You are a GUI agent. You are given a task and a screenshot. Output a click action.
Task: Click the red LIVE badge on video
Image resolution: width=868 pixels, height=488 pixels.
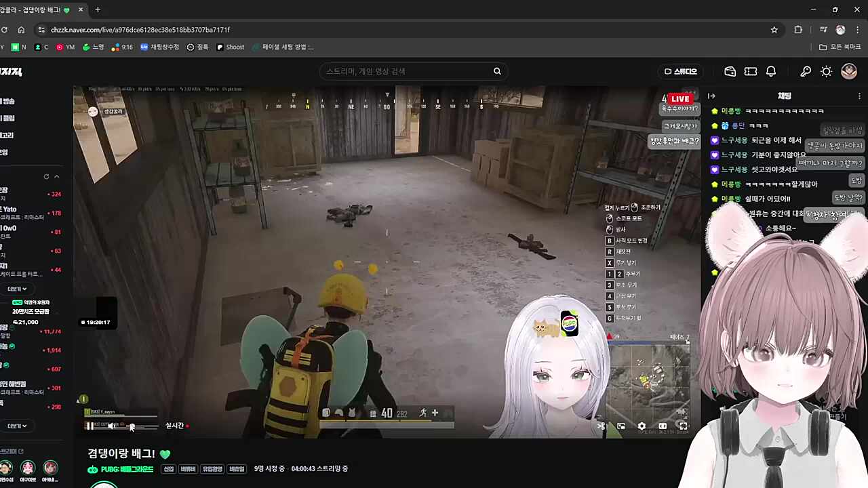[x=680, y=99]
